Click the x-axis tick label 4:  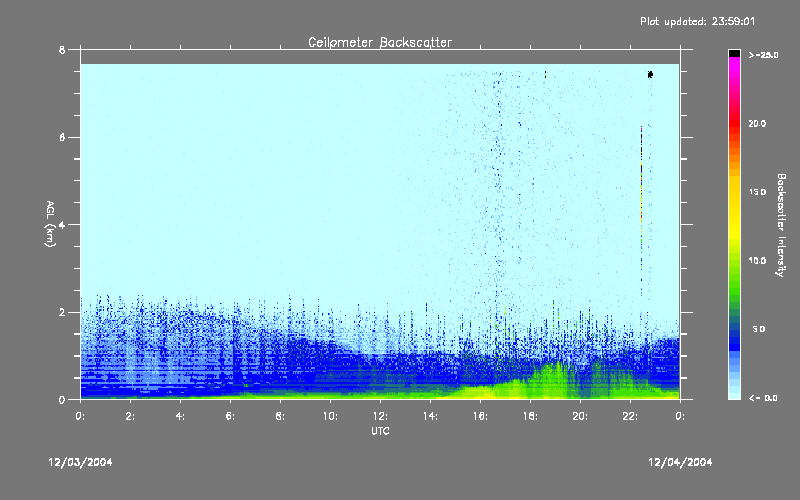click(x=180, y=416)
